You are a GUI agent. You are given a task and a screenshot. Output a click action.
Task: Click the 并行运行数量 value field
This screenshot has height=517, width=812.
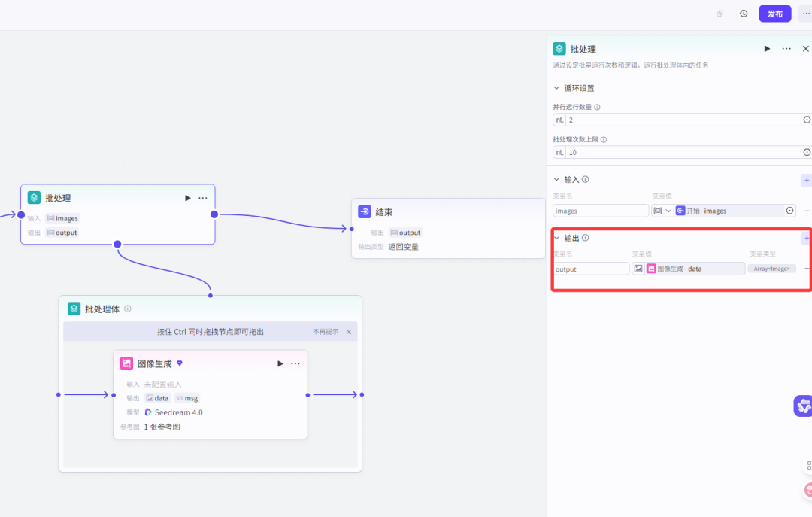683,120
